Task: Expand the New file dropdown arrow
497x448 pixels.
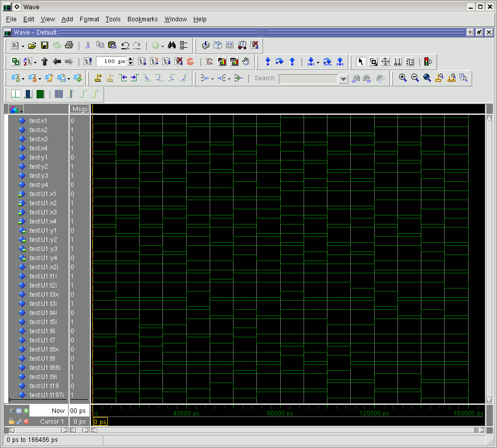Action: pyautogui.click(x=23, y=46)
